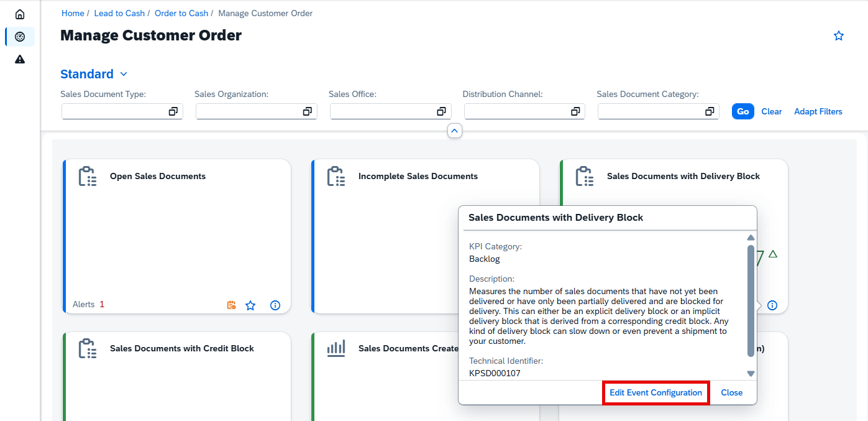Screen dimensions: 868x421
Task: Open the alerts warning triangle icon
Action: point(20,59)
